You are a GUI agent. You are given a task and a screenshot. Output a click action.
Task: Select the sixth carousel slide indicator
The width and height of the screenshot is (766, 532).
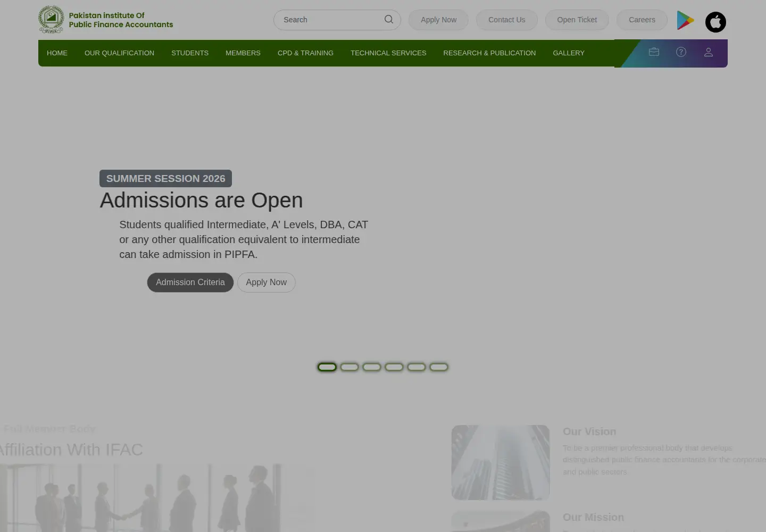point(439,367)
